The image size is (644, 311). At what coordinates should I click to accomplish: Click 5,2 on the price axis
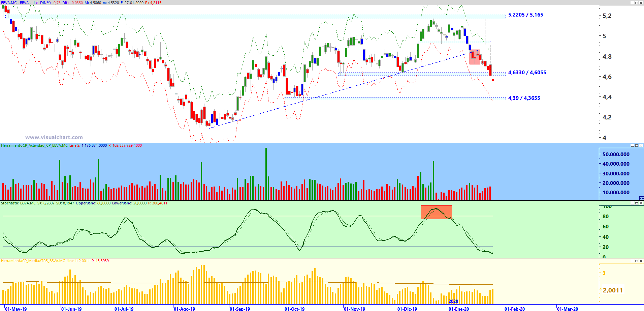[x=607, y=16]
